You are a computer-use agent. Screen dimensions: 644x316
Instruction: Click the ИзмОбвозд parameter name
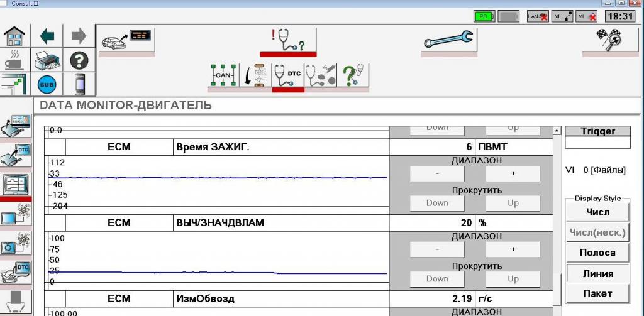click(x=206, y=298)
